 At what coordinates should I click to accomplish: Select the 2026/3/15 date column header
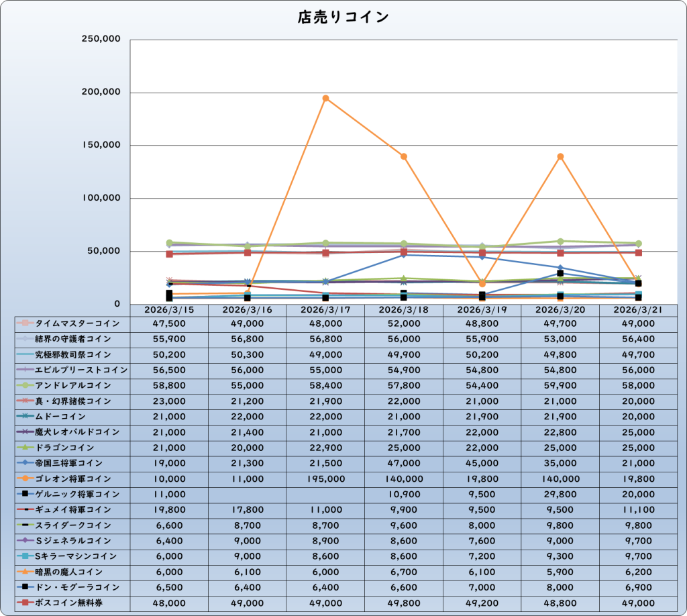coord(169,311)
